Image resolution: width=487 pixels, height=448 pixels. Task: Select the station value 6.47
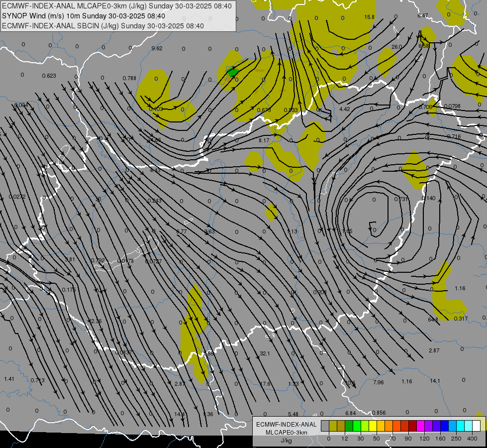pos(423,15)
